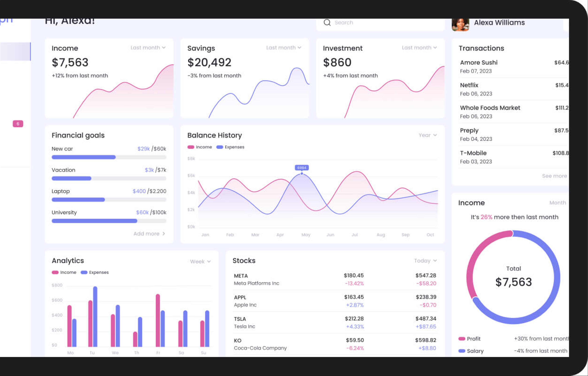Image resolution: width=588 pixels, height=376 pixels.
Task: Select META stock row
Action: click(335, 279)
